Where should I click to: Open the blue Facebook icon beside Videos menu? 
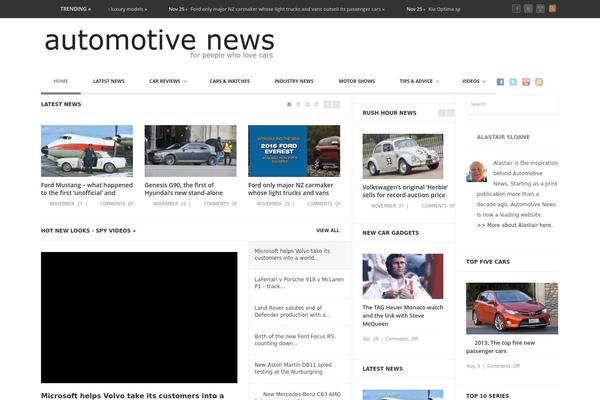tap(500, 82)
